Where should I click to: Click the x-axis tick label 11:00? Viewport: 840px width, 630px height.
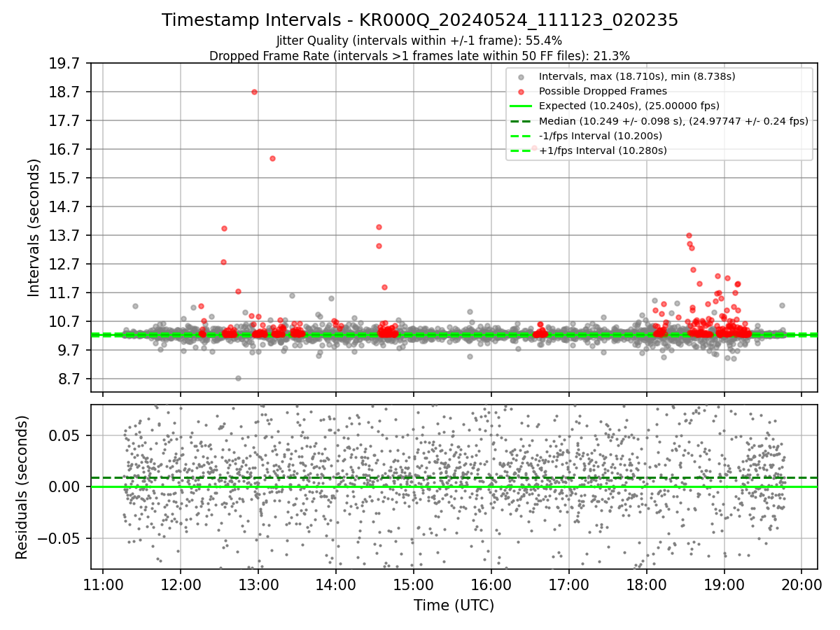coord(104,584)
